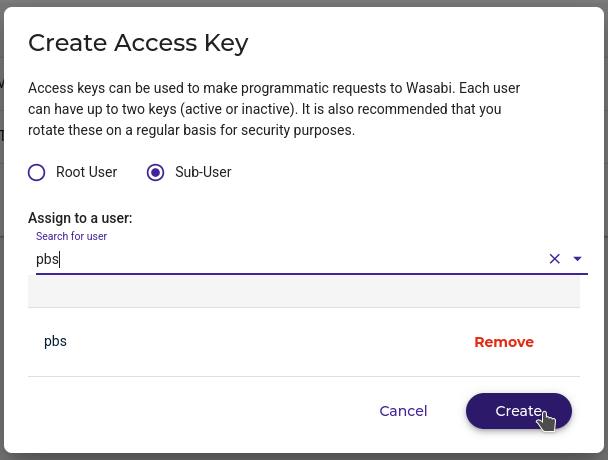
Task: Click the empty area left of Cancel
Action: 200,411
